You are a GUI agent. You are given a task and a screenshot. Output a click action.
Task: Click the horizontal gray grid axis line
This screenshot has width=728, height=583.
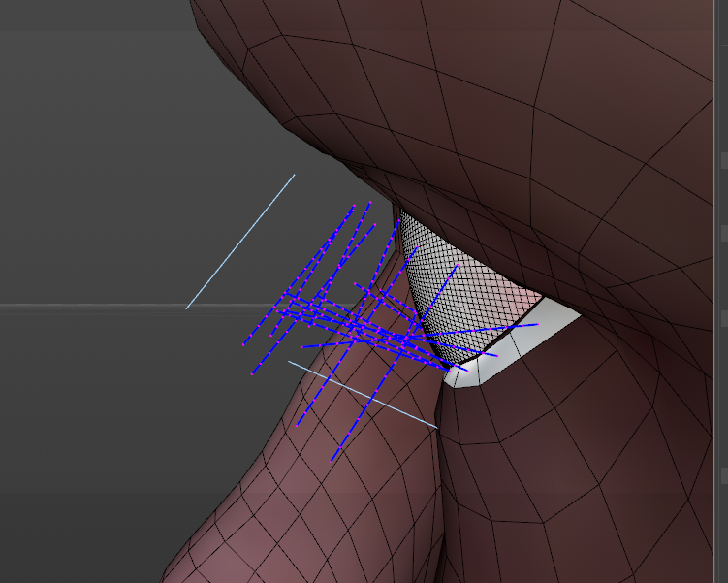click(x=97, y=306)
